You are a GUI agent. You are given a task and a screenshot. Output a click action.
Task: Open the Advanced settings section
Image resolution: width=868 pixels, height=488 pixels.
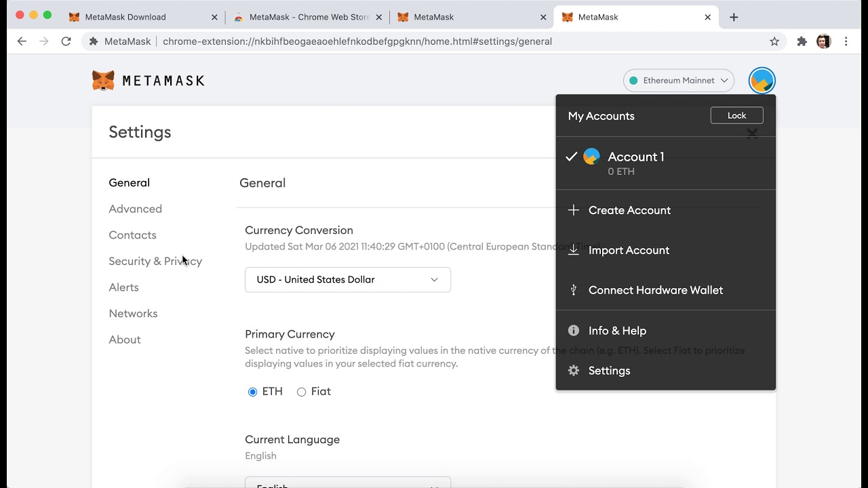tap(136, 209)
